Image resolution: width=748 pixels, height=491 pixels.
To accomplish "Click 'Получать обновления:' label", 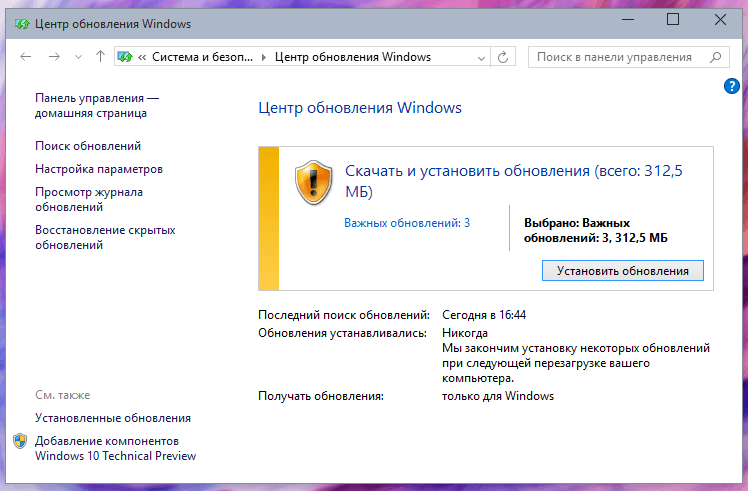I will pyautogui.click(x=321, y=396).
